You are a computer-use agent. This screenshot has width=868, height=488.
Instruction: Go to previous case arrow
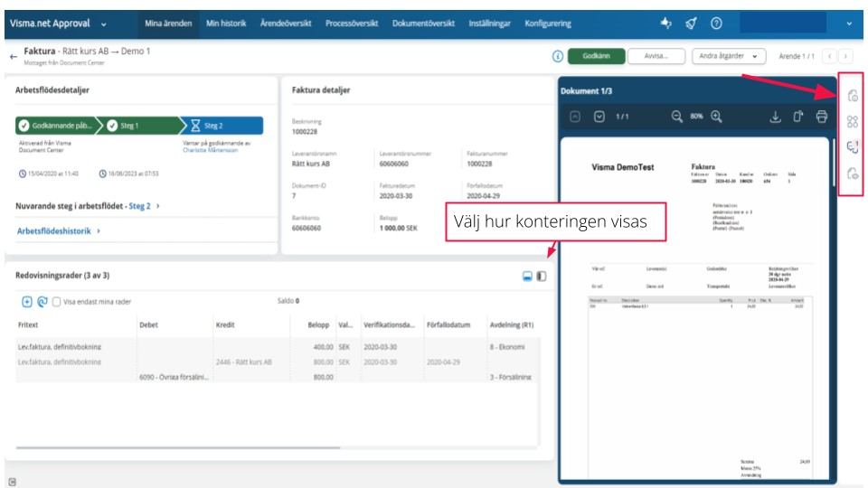tap(829, 56)
